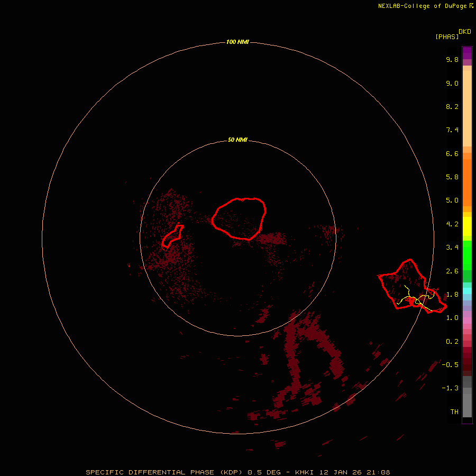Click the 2.6 scale value

pyautogui.click(x=452, y=271)
